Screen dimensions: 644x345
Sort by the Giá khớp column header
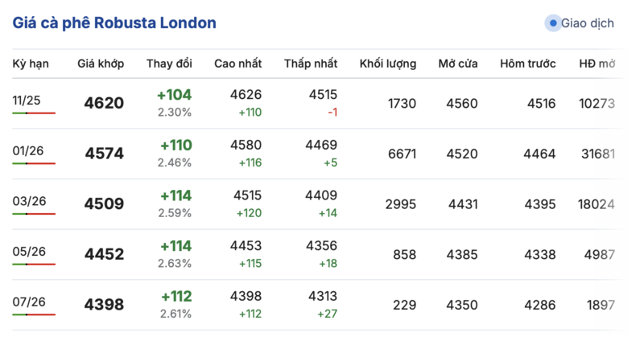click(101, 64)
